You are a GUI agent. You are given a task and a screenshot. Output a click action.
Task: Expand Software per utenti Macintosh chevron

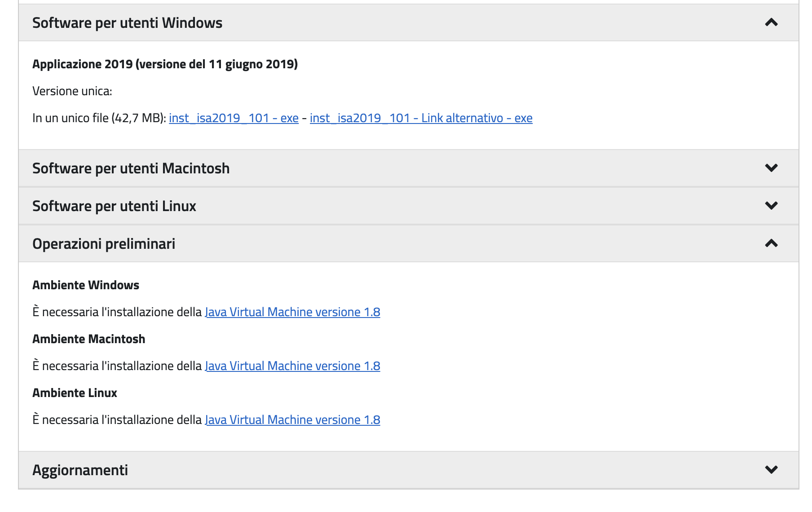pyautogui.click(x=771, y=168)
